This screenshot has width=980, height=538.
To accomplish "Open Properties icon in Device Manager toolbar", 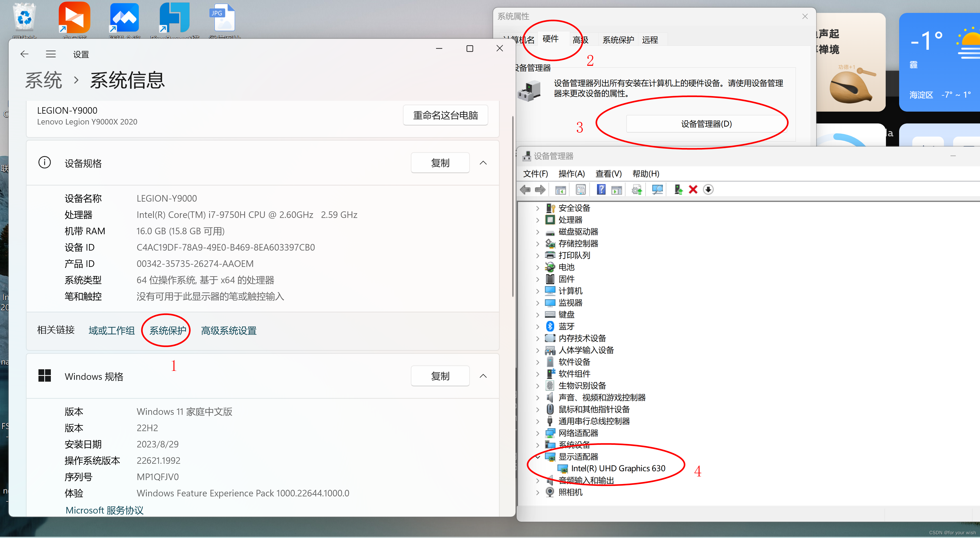I will pos(581,189).
